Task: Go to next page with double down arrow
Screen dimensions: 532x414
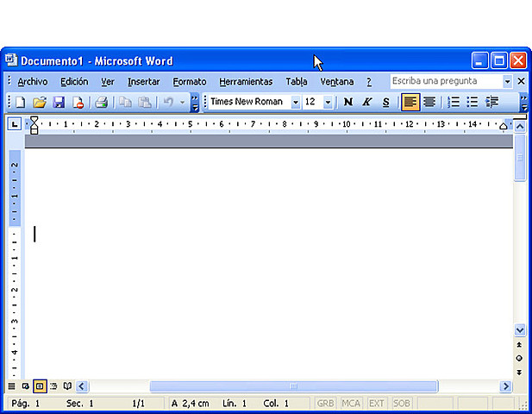Action: pyautogui.click(x=519, y=373)
